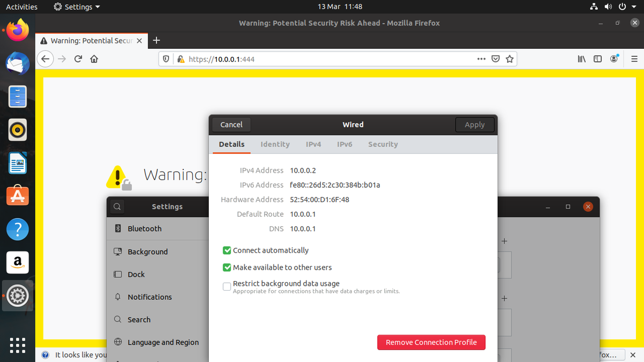Viewport: 644px width, 362px height.
Task: Click the Firefox account profile icon
Action: tap(614, 58)
